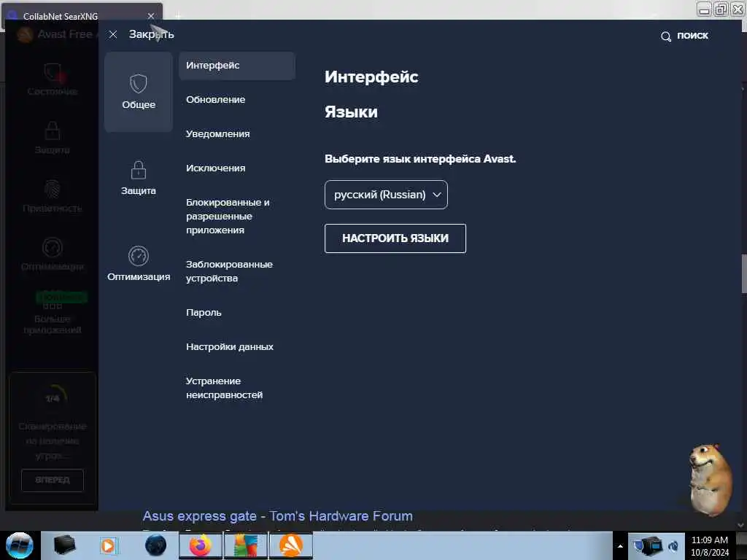
Task: Select the Защита lock category
Action: pyautogui.click(x=139, y=178)
